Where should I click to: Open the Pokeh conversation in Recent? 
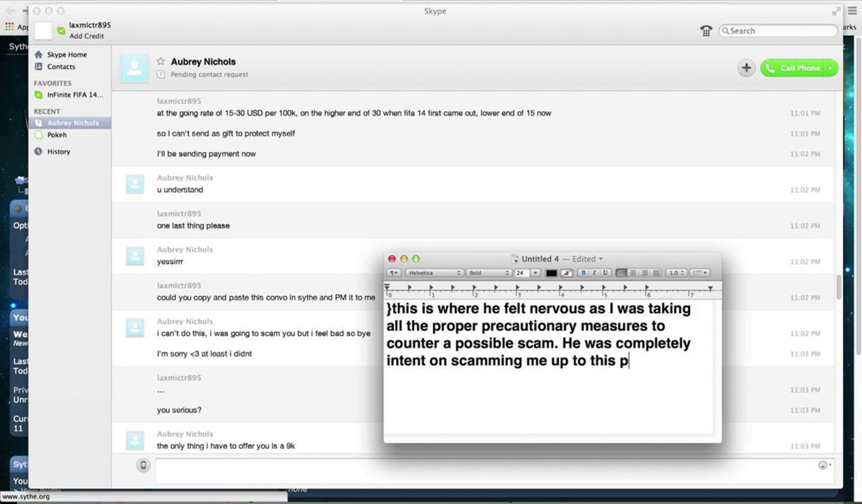[57, 135]
